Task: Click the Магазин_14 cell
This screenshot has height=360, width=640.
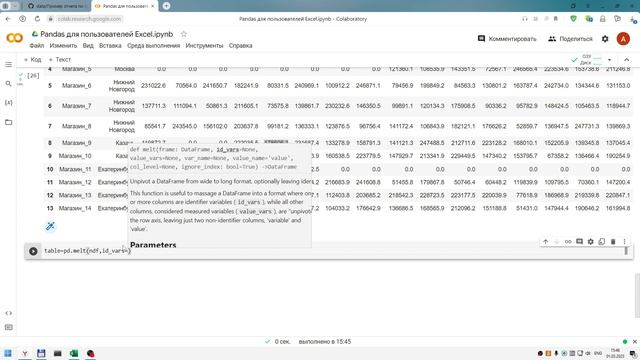Action: click(x=75, y=208)
